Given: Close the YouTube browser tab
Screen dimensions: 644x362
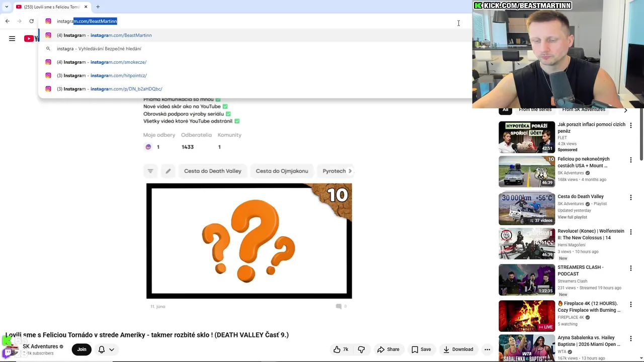Looking at the screenshot, I should pyautogui.click(x=86, y=7).
